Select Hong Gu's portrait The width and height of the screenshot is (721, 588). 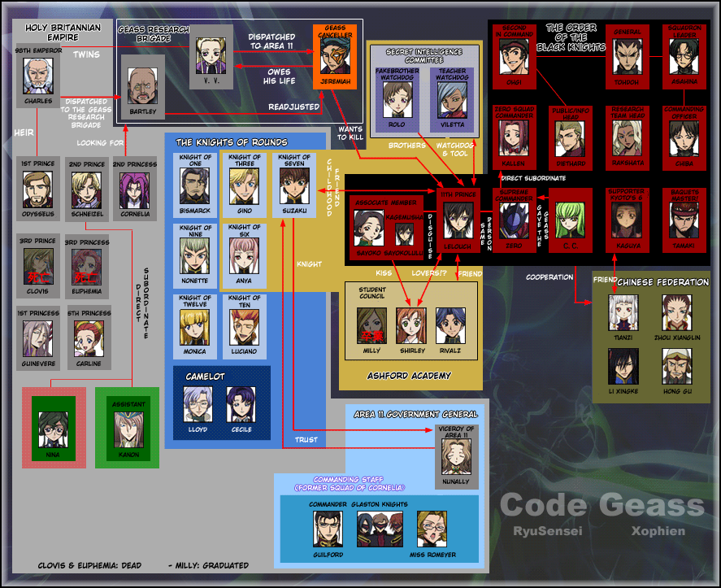tap(677, 366)
